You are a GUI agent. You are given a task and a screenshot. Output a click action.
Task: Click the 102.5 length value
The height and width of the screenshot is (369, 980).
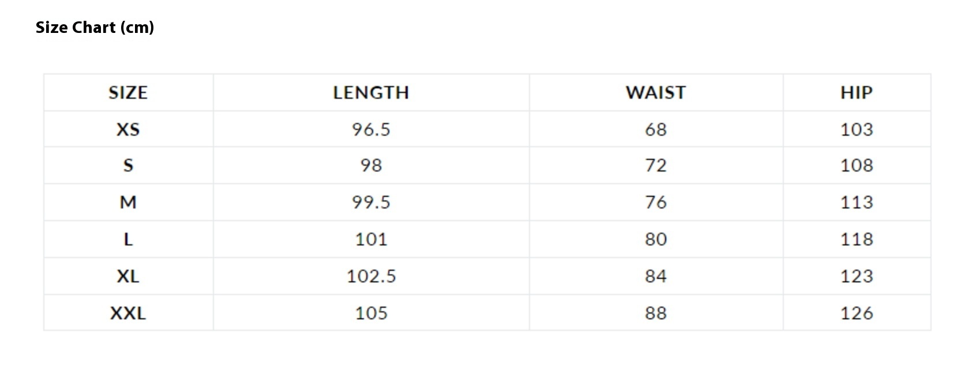[x=371, y=276]
